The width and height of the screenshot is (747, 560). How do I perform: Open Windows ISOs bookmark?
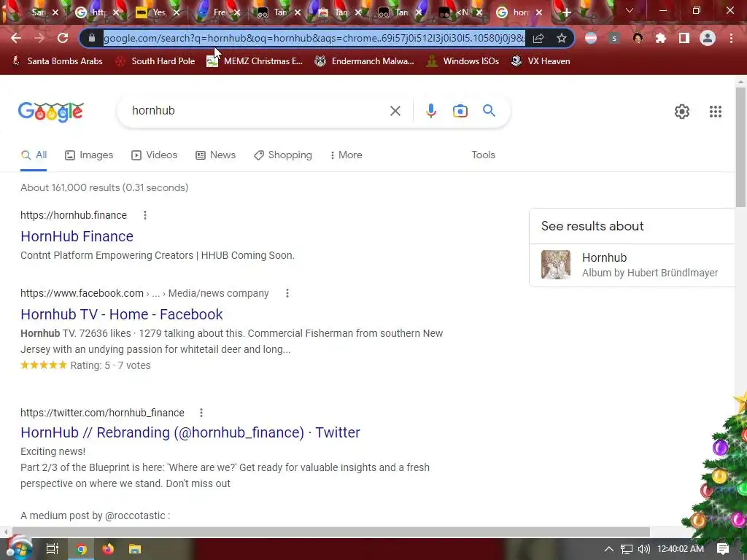pos(462,61)
